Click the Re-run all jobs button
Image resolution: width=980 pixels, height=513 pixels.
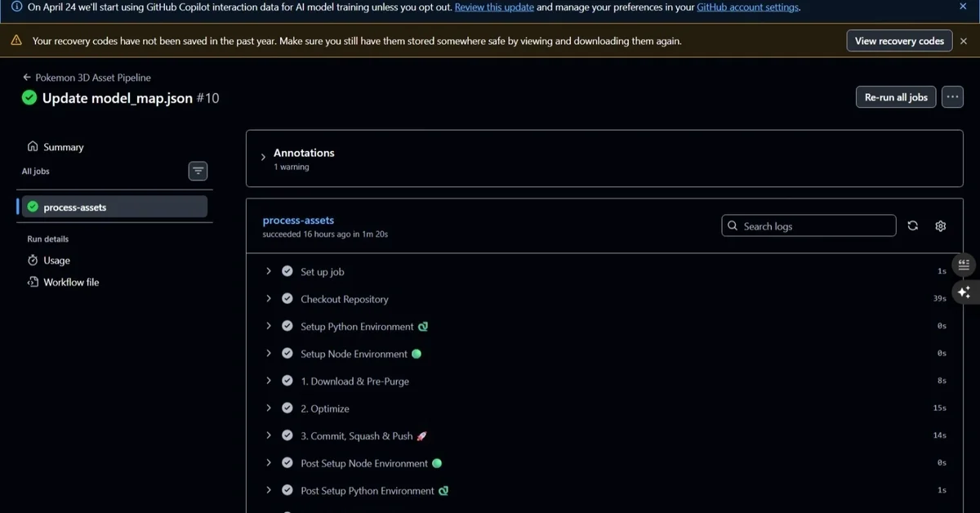(x=896, y=97)
